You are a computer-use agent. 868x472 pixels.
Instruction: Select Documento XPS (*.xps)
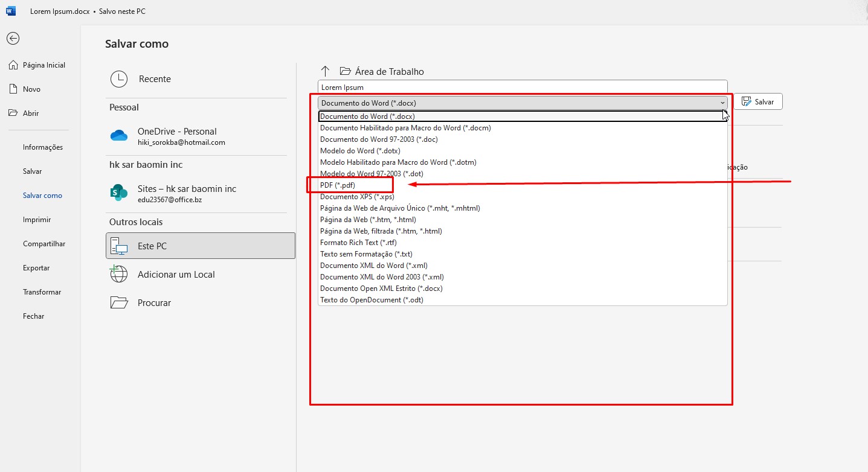point(522,197)
